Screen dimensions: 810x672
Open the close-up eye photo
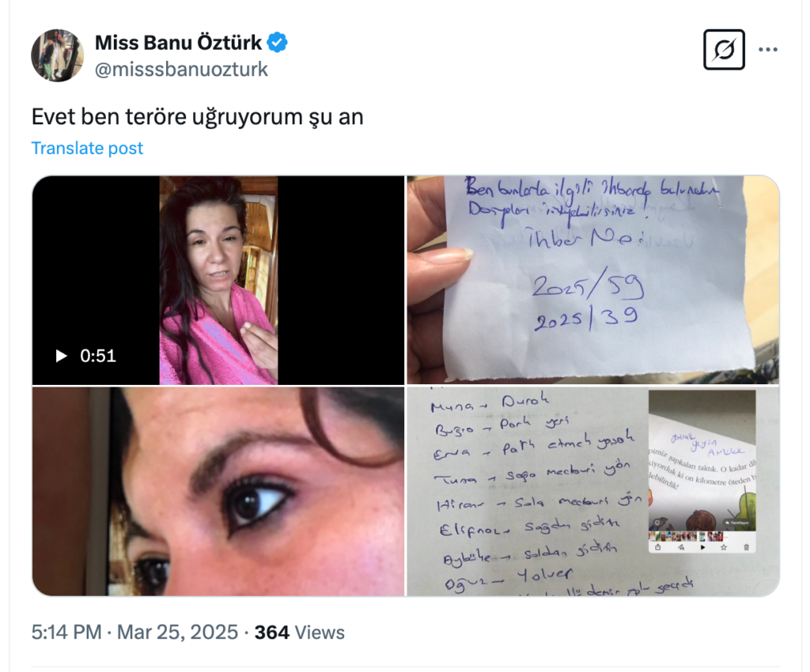(x=218, y=492)
